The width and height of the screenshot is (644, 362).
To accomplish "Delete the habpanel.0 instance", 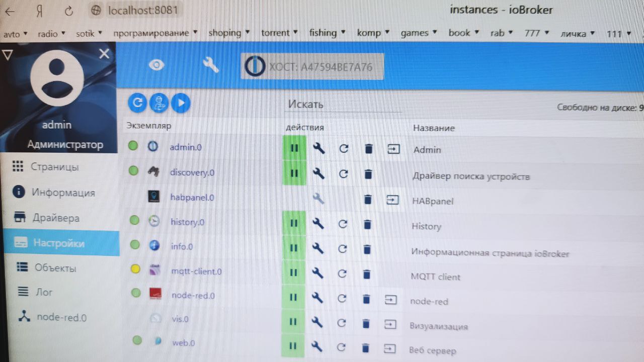I will (368, 200).
